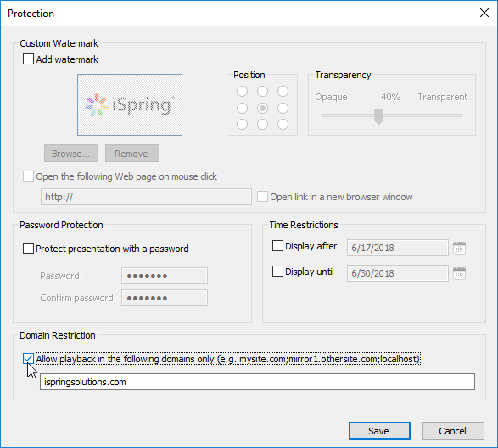The height and width of the screenshot is (448, 498).
Task: Click the Browse... button for watermark
Action: coord(71,154)
